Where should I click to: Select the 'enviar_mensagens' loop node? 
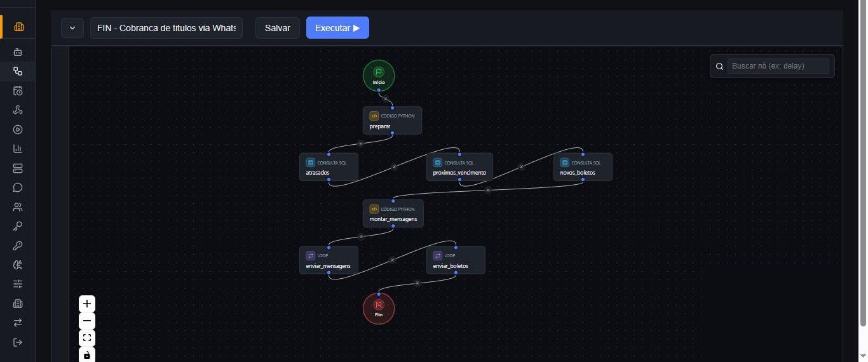pyautogui.click(x=329, y=260)
